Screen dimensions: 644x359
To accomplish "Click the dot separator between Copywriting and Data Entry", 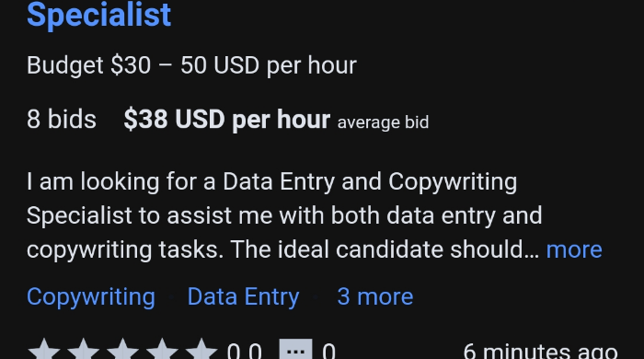I will 172,297.
